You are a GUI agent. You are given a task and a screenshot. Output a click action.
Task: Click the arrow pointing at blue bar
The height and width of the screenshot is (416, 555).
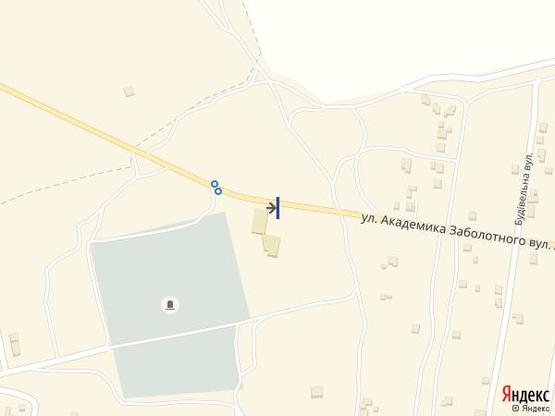click(271, 208)
